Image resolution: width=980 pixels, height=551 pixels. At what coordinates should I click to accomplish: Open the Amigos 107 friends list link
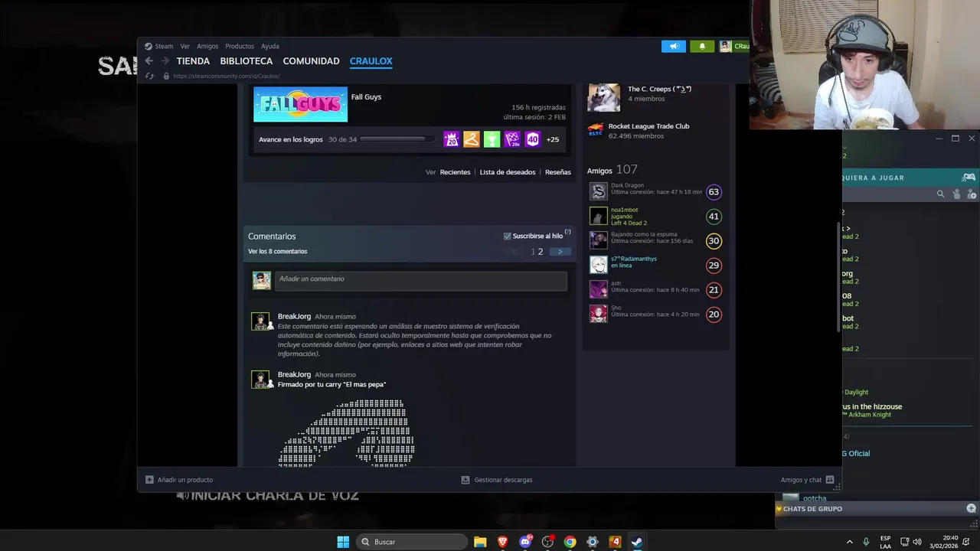[612, 170]
